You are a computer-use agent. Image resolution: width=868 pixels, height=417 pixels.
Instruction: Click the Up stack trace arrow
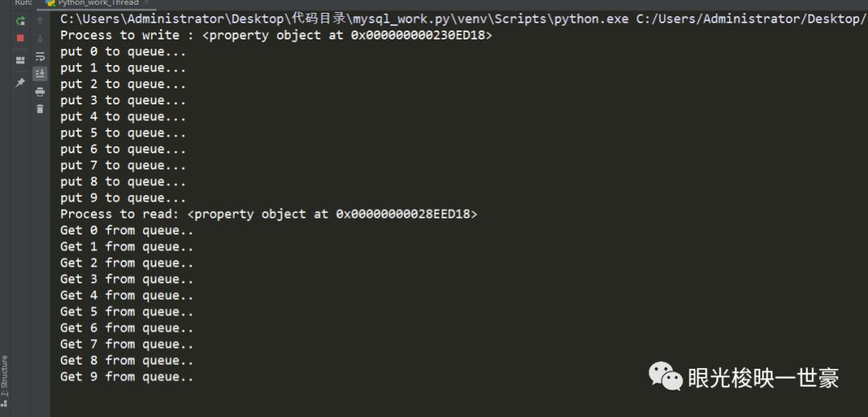click(39, 21)
